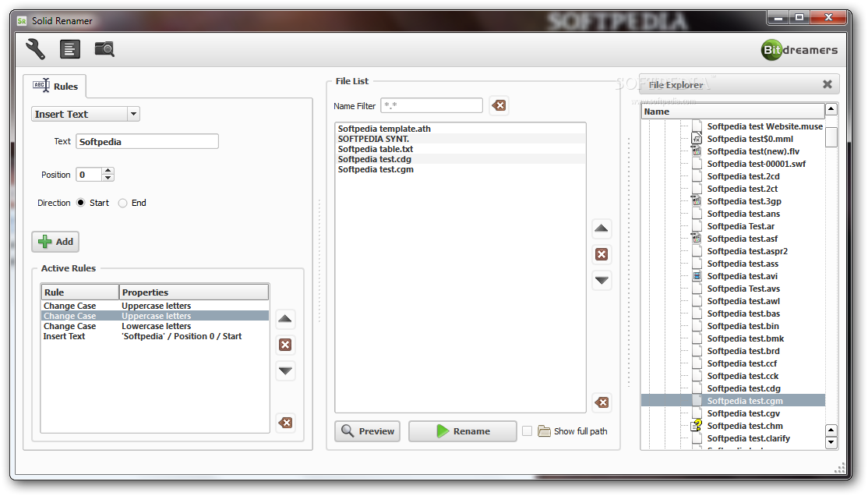Move selected file down in File List
The image size is (868, 496).
602,281
